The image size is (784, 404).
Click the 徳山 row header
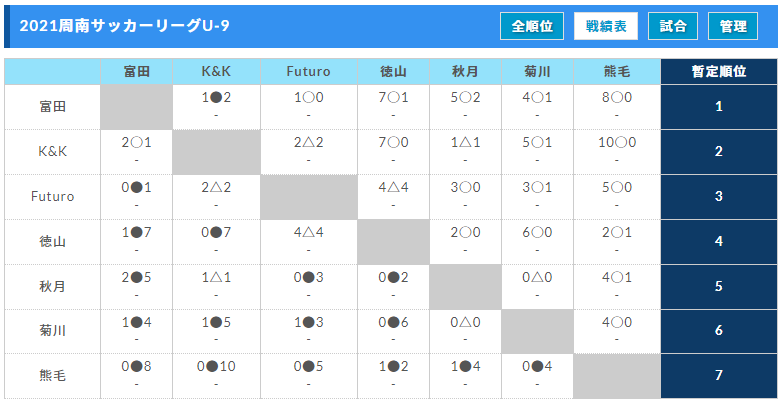pos(52,242)
